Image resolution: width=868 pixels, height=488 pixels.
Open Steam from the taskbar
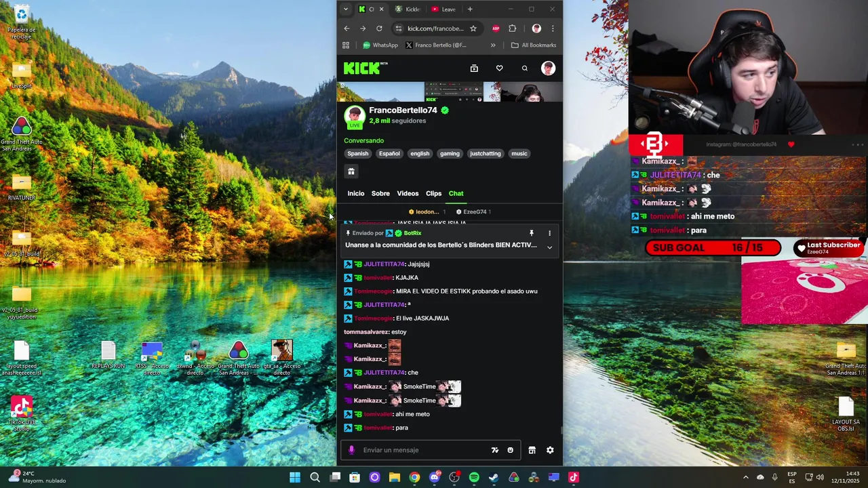pos(494,477)
